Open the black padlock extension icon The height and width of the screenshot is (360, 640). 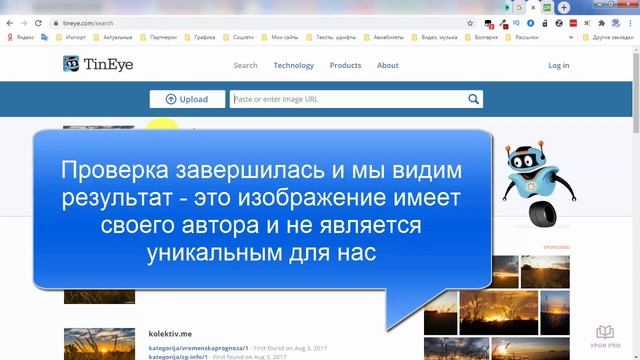544,23
